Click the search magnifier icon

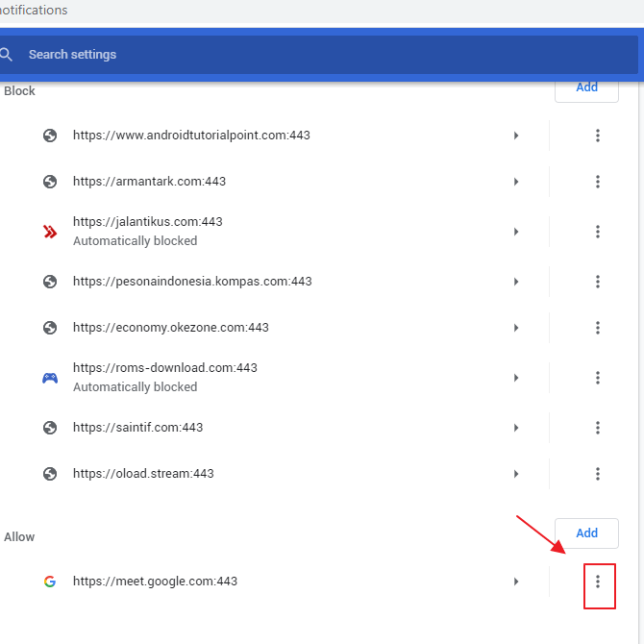[x=7, y=55]
